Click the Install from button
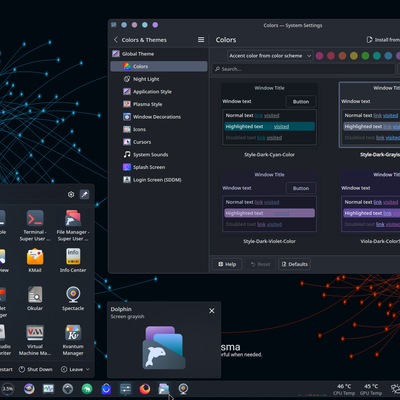This screenshot has height=400, width=400. pyautogui.click(x=383, y=40)
